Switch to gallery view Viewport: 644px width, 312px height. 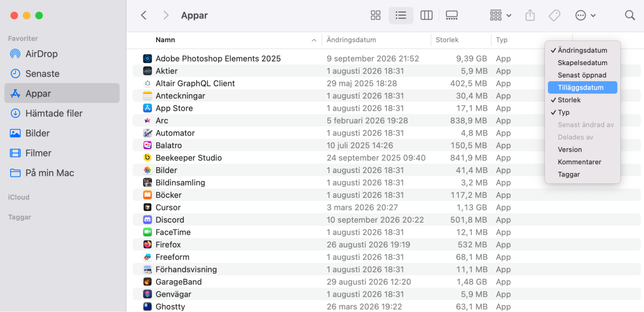pos(451,15)
